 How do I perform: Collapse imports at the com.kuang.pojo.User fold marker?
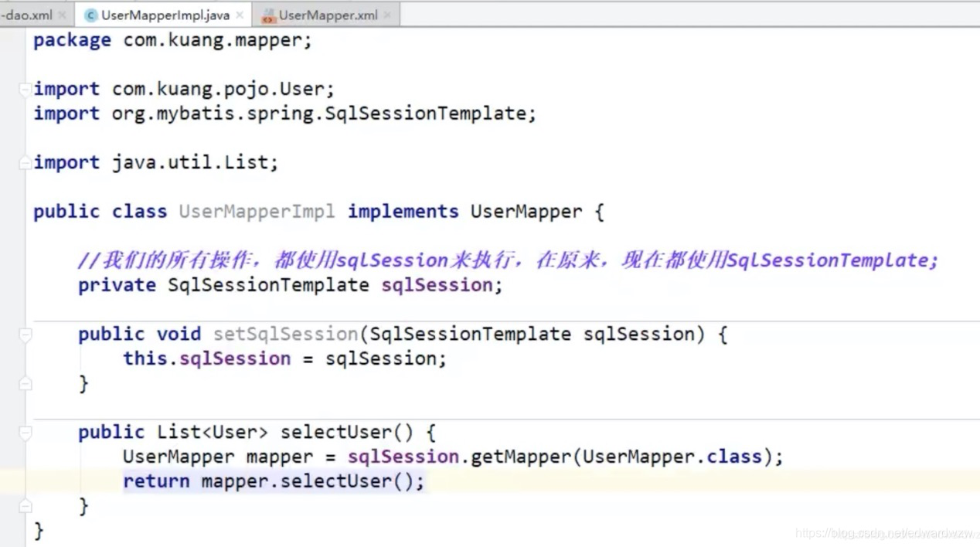(x=25, y=89)
